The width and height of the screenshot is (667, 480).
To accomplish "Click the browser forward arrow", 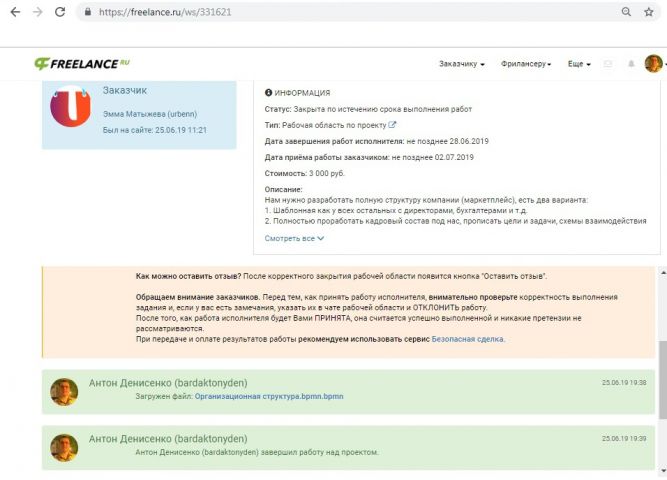I will pyautogui.click(x=38, y=12).
